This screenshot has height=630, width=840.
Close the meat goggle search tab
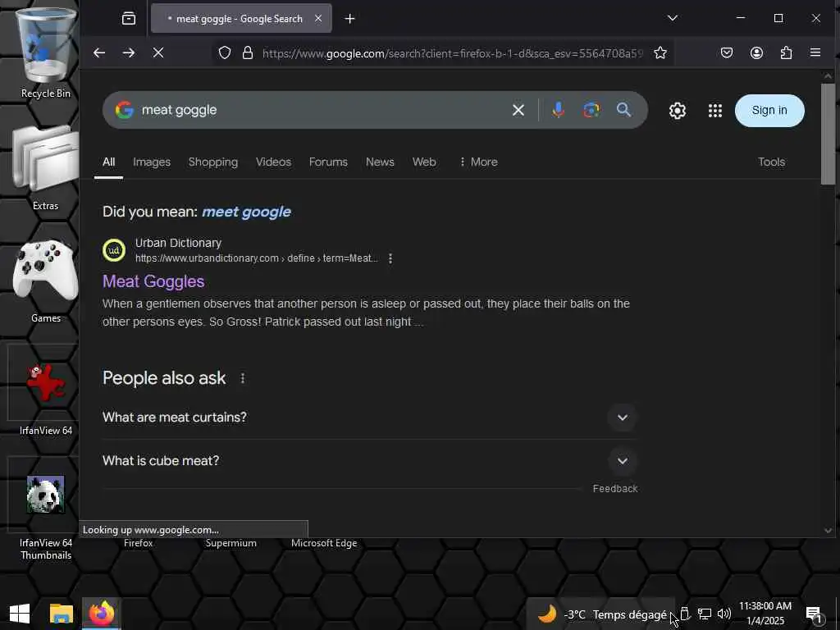(x=318, y=19)
